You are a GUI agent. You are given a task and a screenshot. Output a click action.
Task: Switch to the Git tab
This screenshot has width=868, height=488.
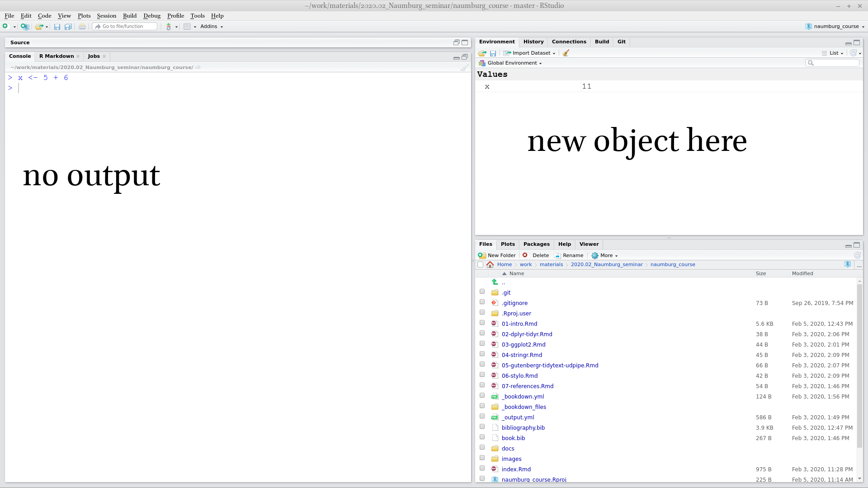click(622, 42)
